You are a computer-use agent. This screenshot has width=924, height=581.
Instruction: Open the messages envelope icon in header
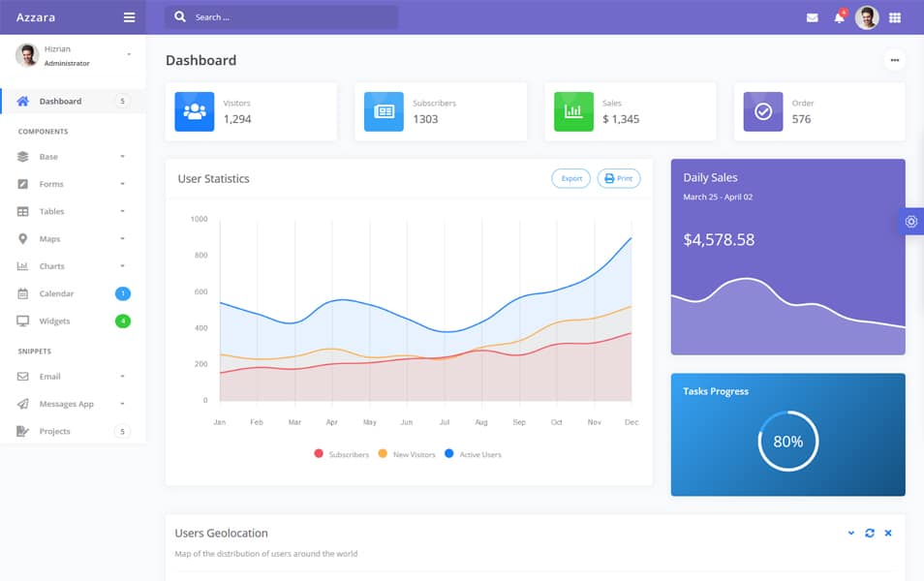click(812, 16)
